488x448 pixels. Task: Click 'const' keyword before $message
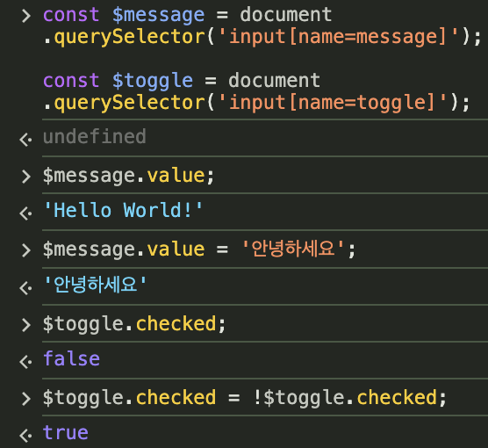71,15
